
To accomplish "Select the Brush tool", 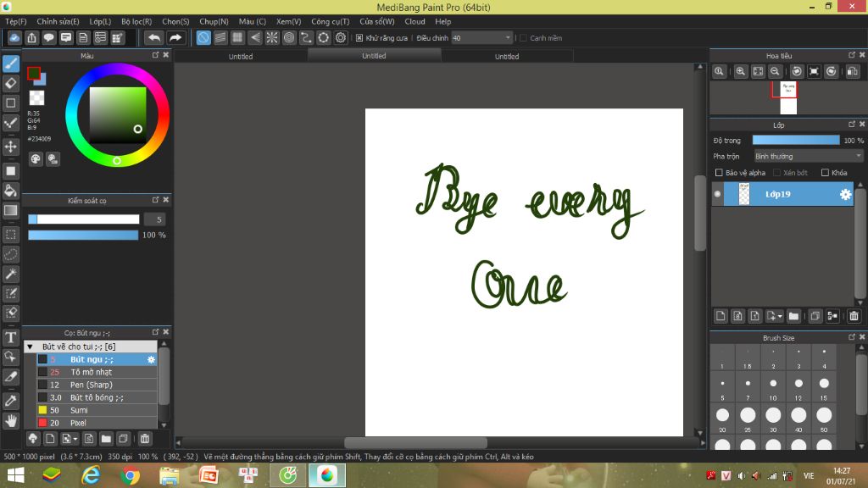I will click(11, 64).
